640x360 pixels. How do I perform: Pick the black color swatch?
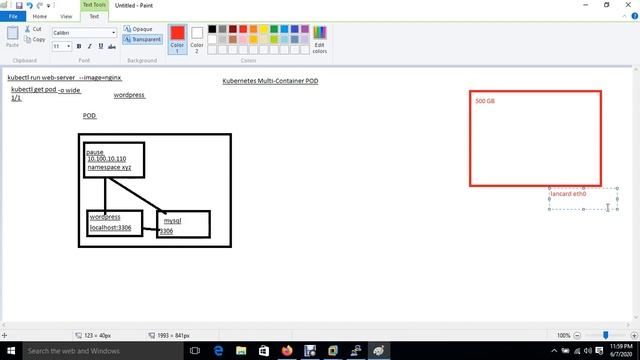pos(212,29)
